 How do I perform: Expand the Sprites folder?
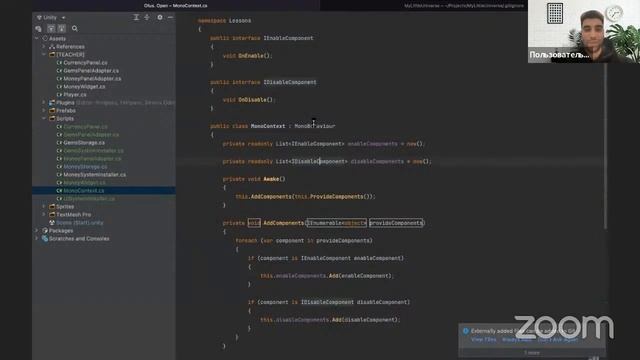pos(44,207)
